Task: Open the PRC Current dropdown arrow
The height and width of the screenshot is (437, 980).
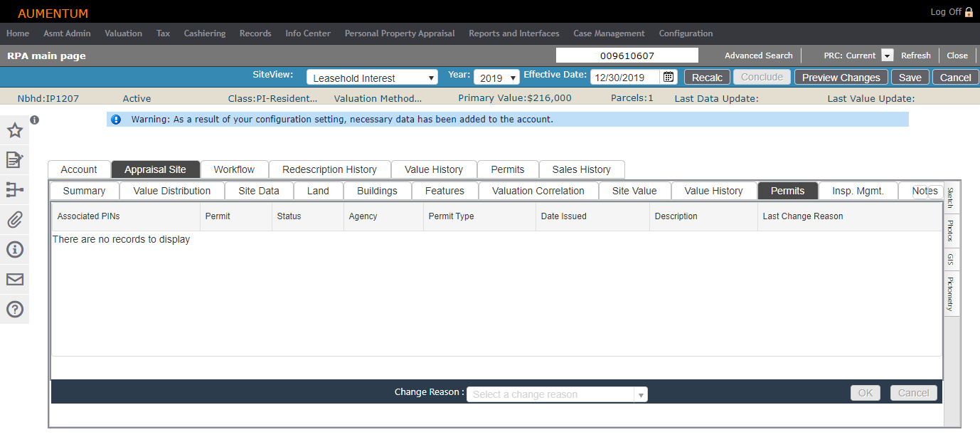Action: point(887,56)
